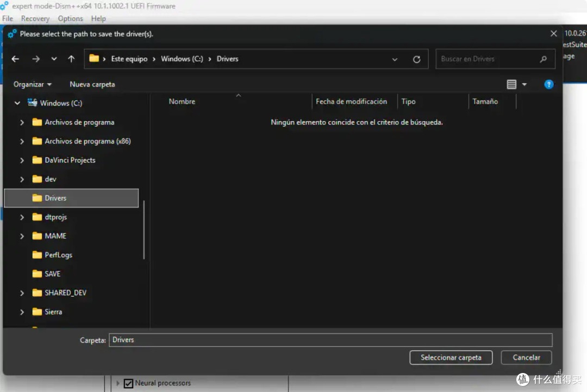Open the Recovery menu in Dism++
This screenshot has width=587, height=392.
[35, 18]
